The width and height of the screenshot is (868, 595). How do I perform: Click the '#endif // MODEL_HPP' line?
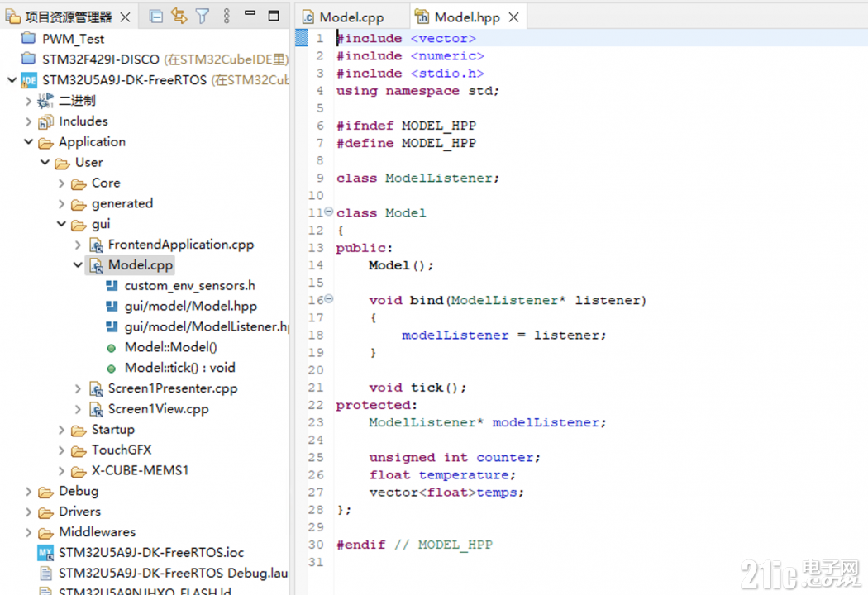(x=414, y=545)
